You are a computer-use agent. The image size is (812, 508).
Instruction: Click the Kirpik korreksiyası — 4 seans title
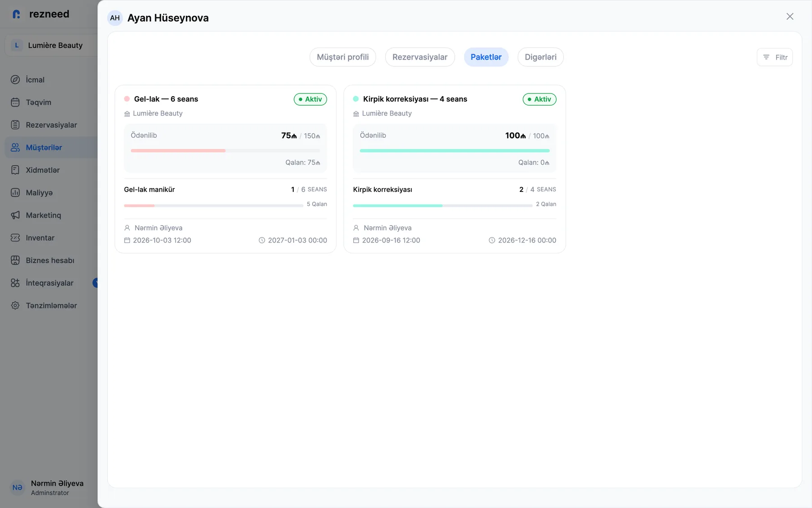click(x=415, y=99)
